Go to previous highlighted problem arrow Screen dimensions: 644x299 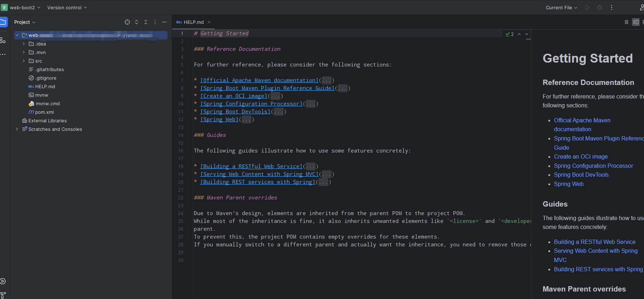point(519,34)
